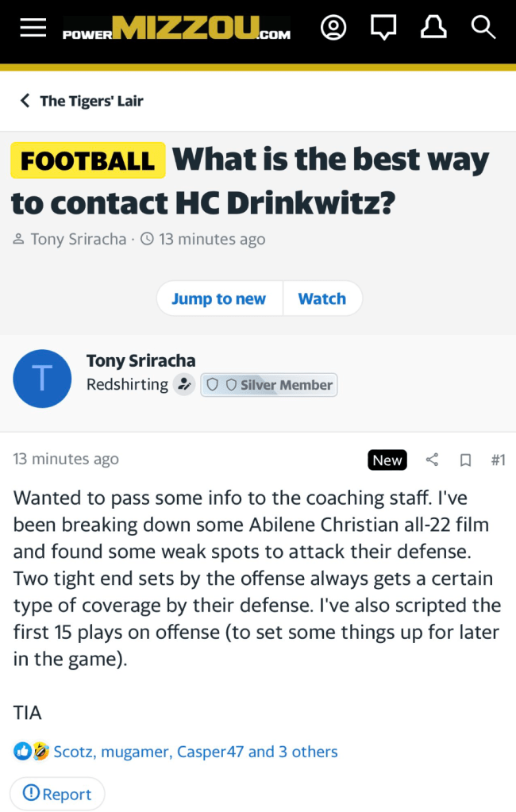Open the account profile icon

333,29
